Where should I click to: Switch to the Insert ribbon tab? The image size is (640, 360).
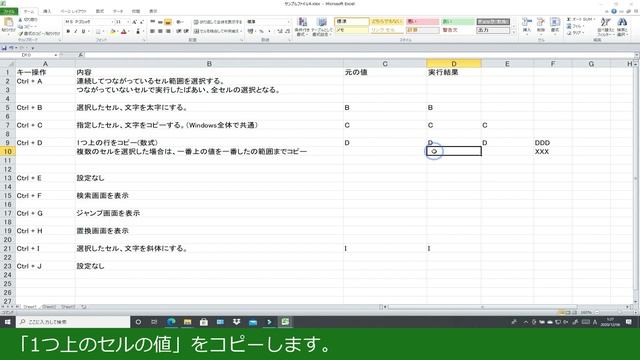(x=47, y=11)
